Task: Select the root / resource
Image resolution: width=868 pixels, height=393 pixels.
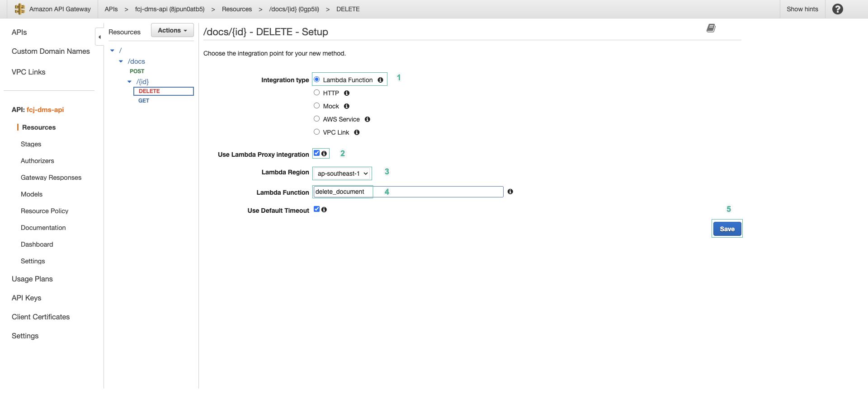Action: (x=120, y=51)
